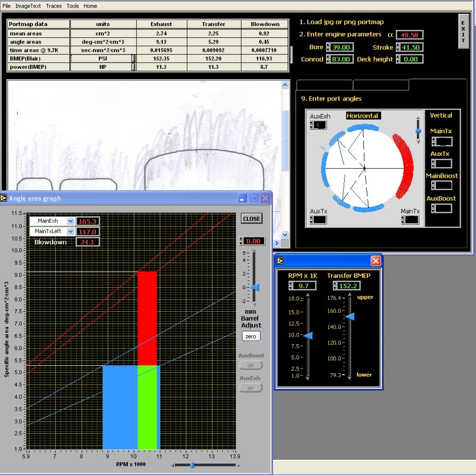This screenshot has height=475, width=476.
Task: Click the Horizontal label in port angles
Action: (363, 116)
